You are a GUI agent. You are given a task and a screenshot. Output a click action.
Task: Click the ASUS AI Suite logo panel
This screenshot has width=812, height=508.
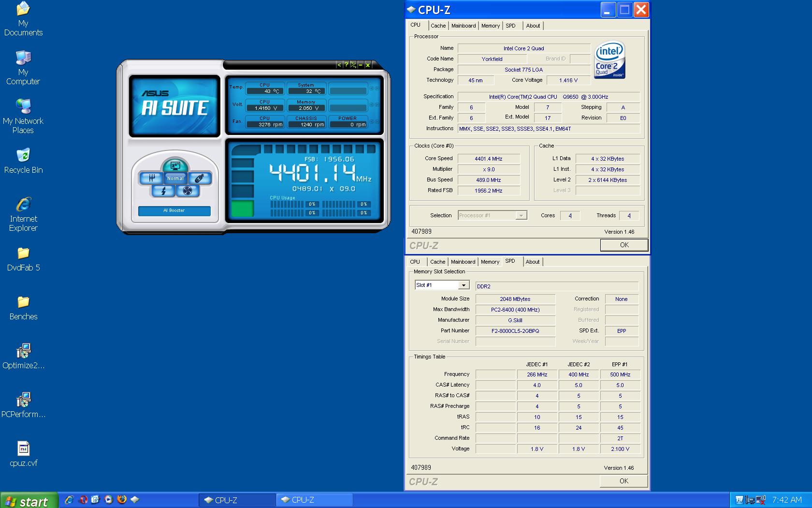tap(174, 106)
